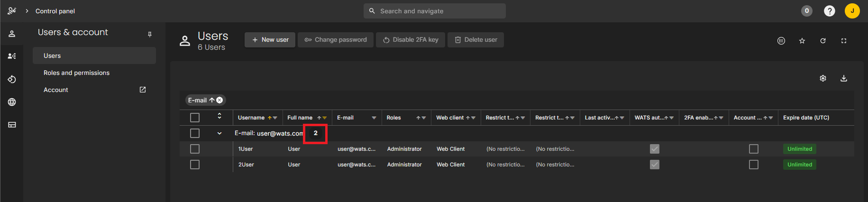
Task: Filter the Roles column
Action: tap(424, 118)
